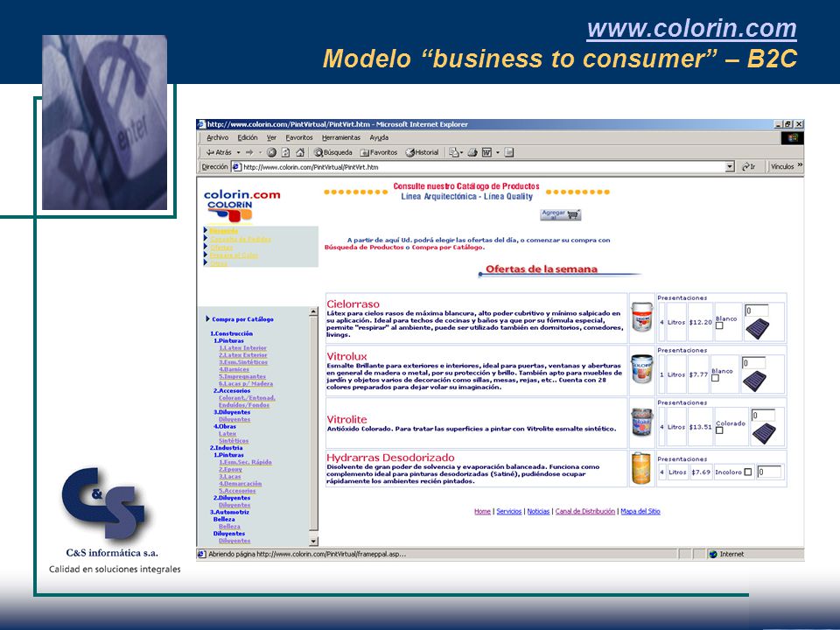840x630 pixels.
Task: Click the 4.Demarcación catalog link
Action: click(x=240, y=484)
